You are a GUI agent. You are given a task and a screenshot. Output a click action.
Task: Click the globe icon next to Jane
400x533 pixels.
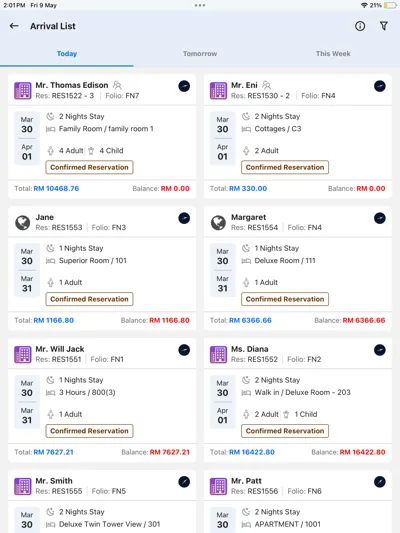22,223
